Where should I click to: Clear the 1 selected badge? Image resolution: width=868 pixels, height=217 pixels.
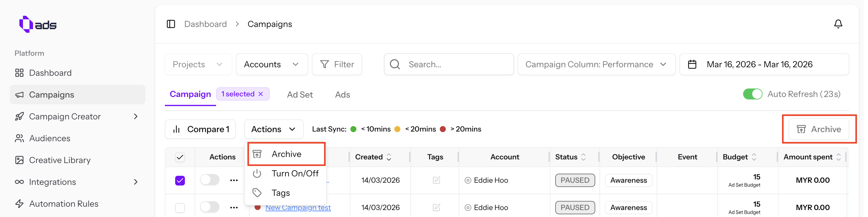(x=260, y=94)
